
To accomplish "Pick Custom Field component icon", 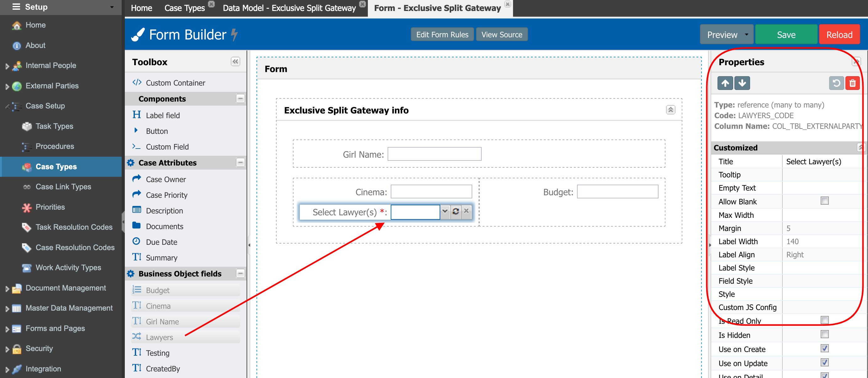I will click(x=136, y=147).
